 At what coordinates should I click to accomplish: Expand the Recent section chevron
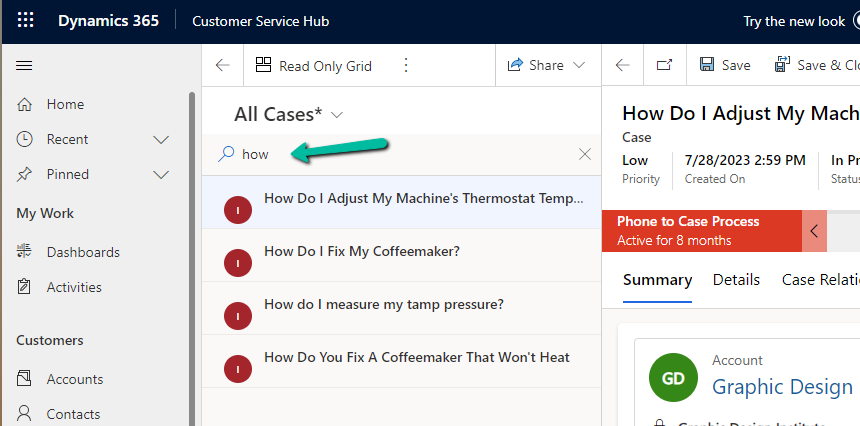coord(160,139)
